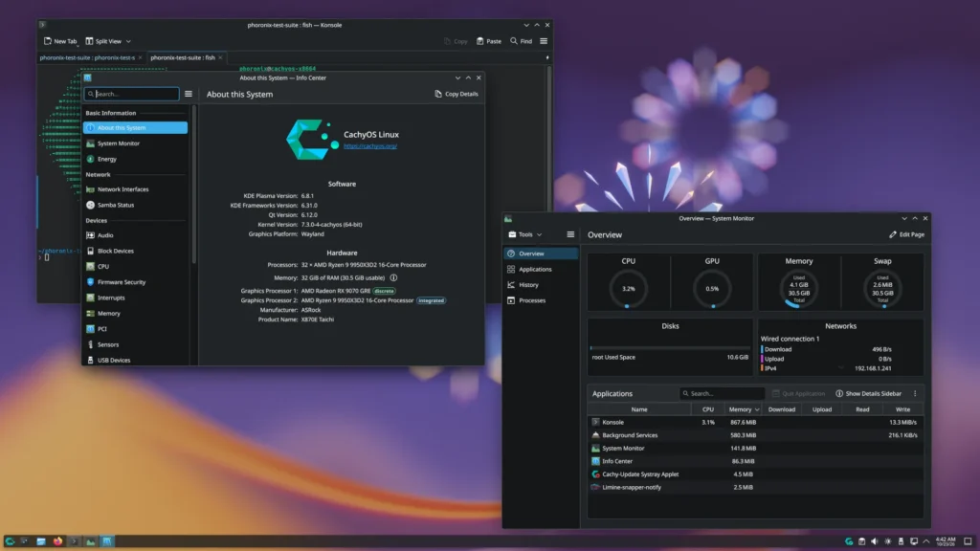
Task: Click the Info Center search field
Action: point(132,94)
